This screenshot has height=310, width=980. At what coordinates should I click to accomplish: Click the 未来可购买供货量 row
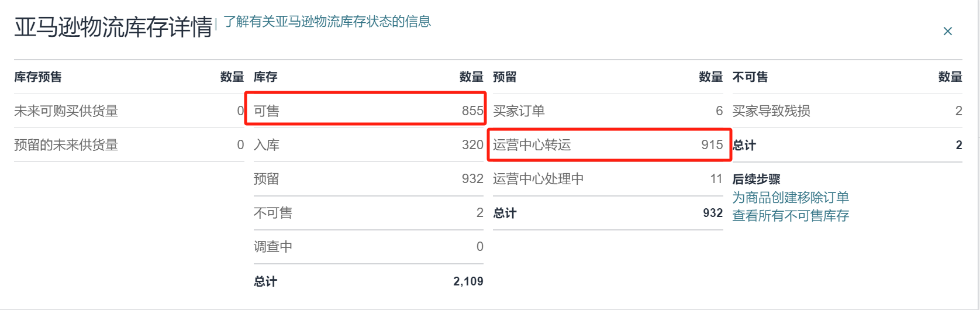click(x=129, y=111)
